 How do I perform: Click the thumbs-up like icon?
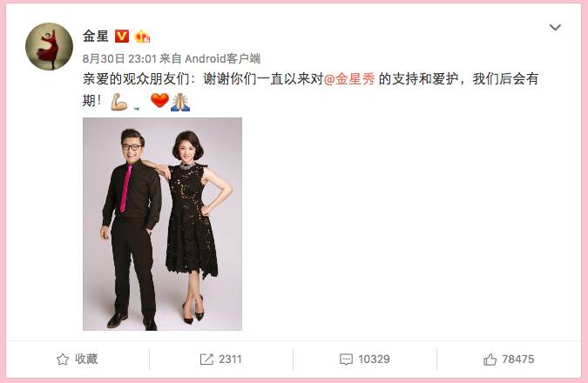tap(490, 359)
